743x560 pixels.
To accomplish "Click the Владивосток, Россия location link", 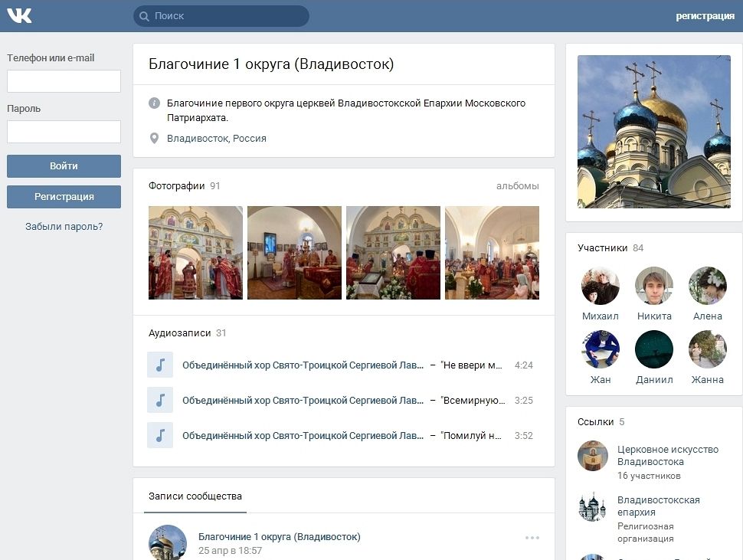I will point(217,139).
